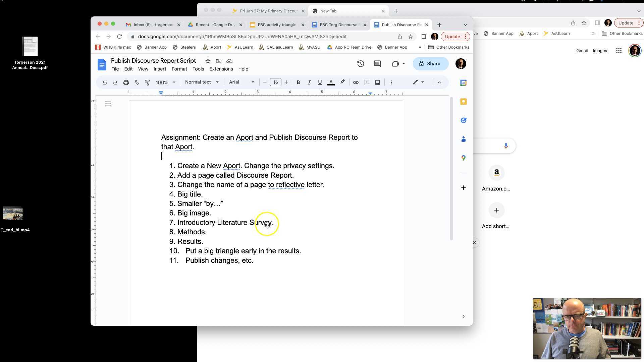Insert a link using the link icon
This screenshot has width=644, height=362.
point(356,82)
